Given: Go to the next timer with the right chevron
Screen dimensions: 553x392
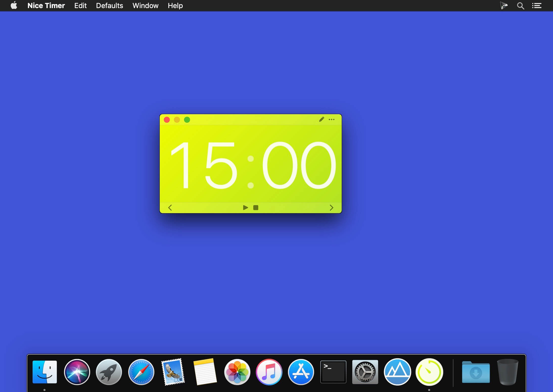Looking at the screenshot, I should point(331,208).
